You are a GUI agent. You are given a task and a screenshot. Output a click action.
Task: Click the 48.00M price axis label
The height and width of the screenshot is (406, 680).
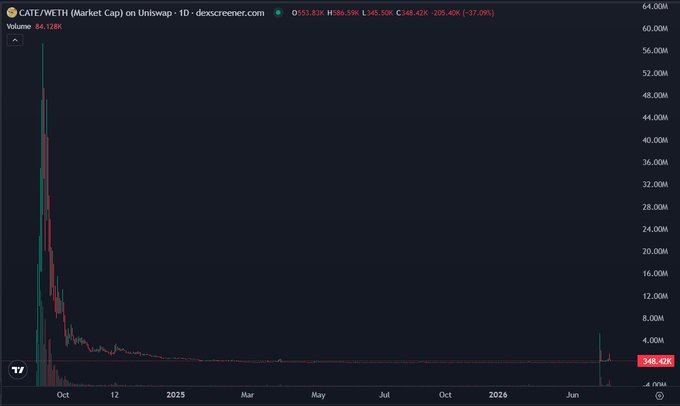point(655,95)
